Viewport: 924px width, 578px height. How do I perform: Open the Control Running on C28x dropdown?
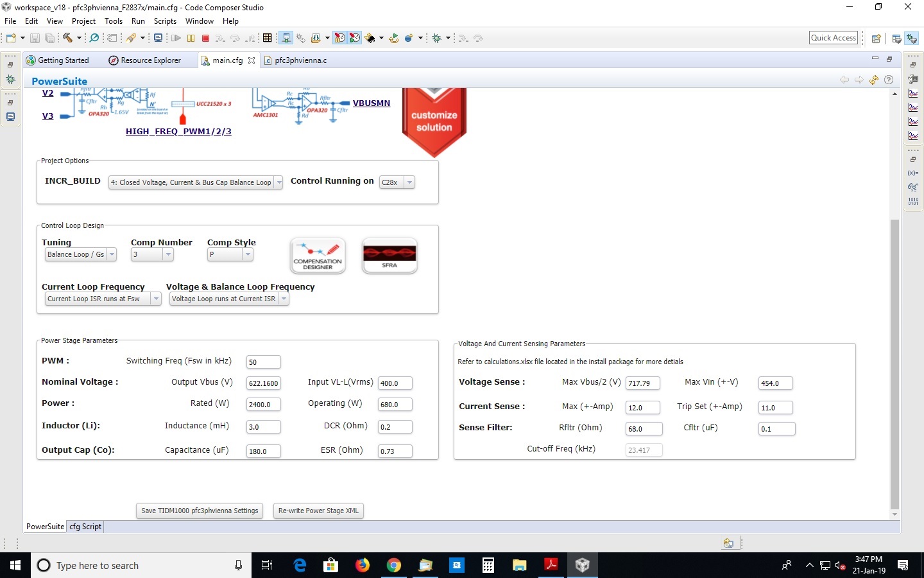pos(397,182)
